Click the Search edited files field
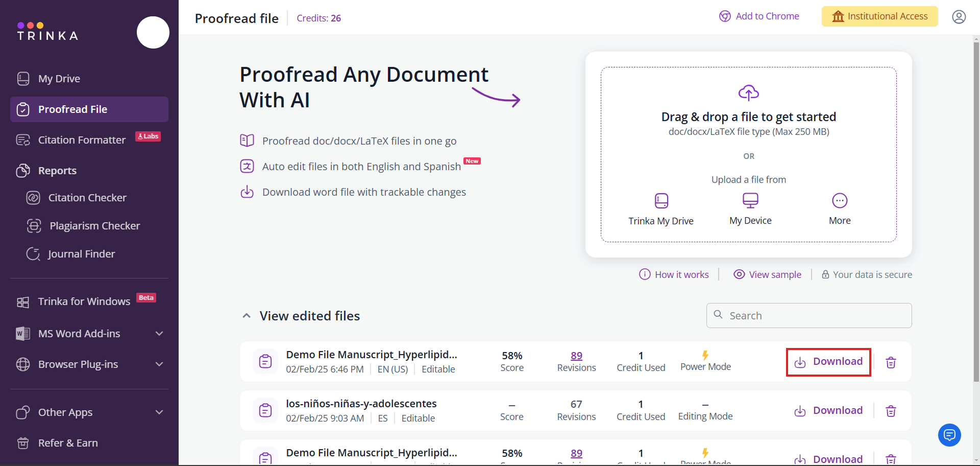 point(809,316)
